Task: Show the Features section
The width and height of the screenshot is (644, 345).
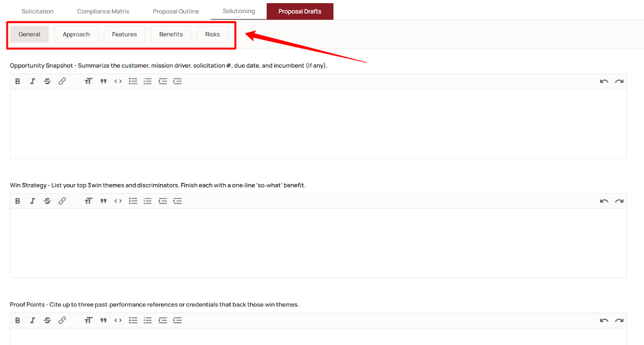Action: pyautogui.click(x=124, y=34)
